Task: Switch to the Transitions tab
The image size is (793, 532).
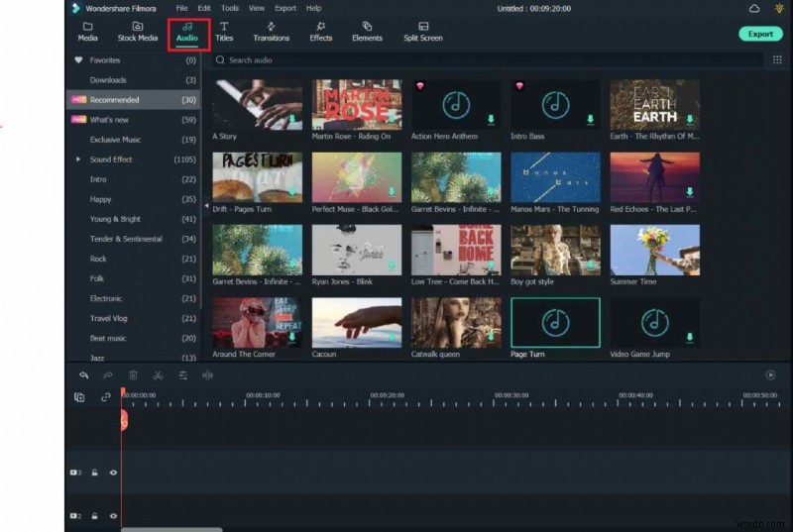Action: [271, 32]
